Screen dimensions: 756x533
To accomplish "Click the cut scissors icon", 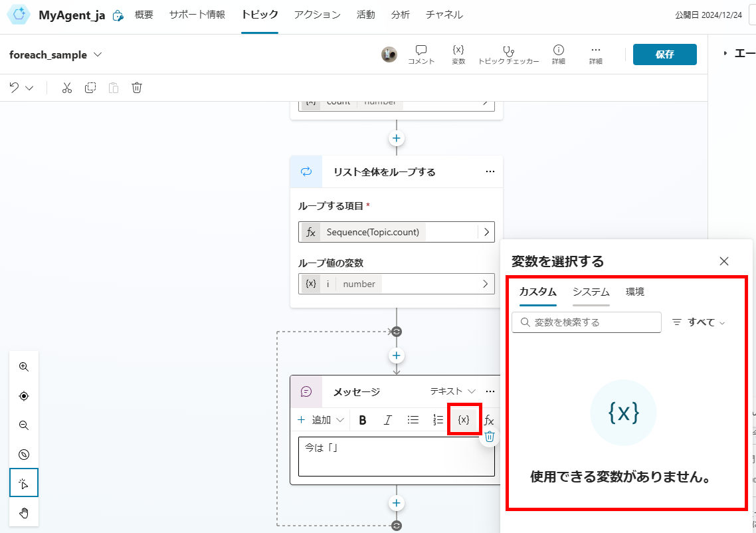I will [67, 88].
